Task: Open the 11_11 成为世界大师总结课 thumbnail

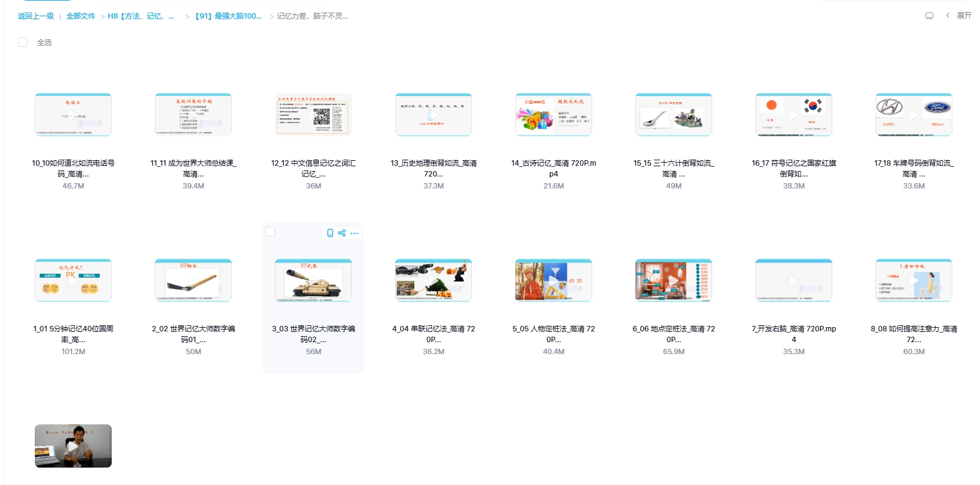Action: 193,115
